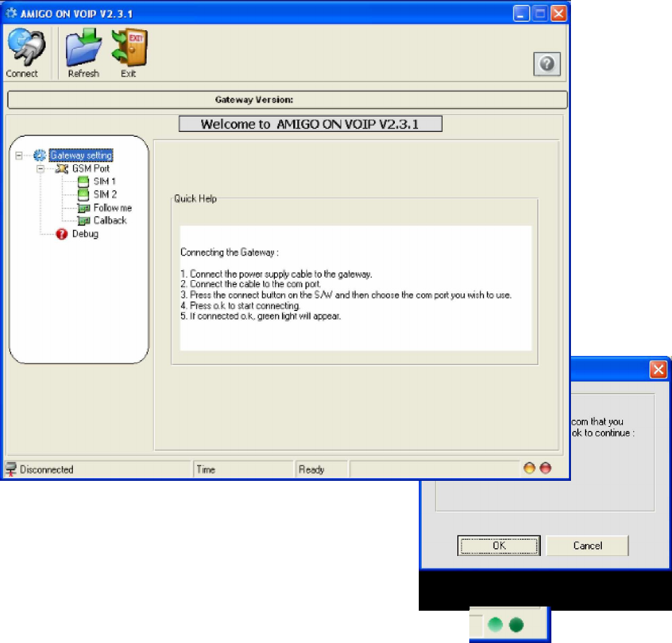Screen dimensions: 672x643
Task: Click help step 5 about green light
Action: (260, 316)
